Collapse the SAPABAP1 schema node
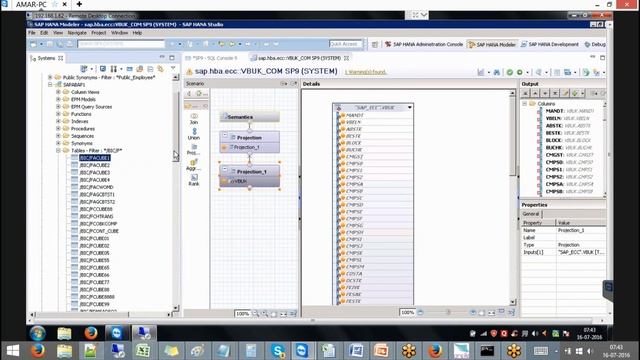Viewport: 640px width, 360px height. [x=50, y=84]
